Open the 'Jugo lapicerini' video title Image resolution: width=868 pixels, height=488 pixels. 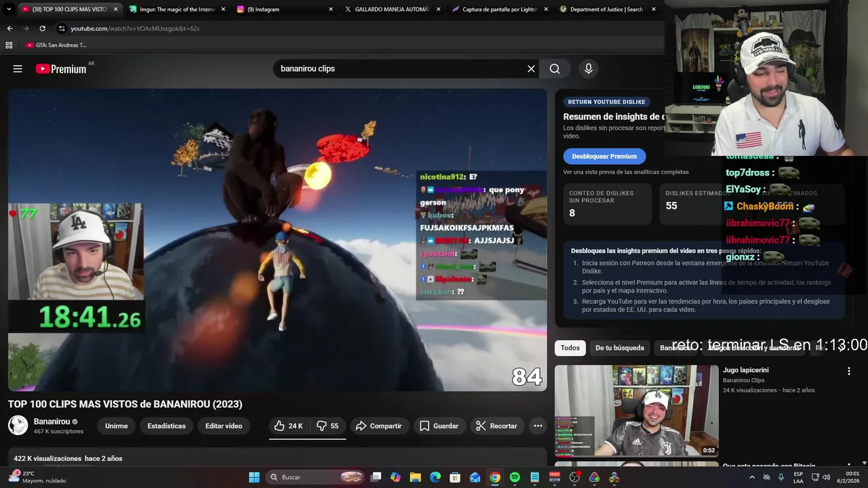[x=745, y=370]
